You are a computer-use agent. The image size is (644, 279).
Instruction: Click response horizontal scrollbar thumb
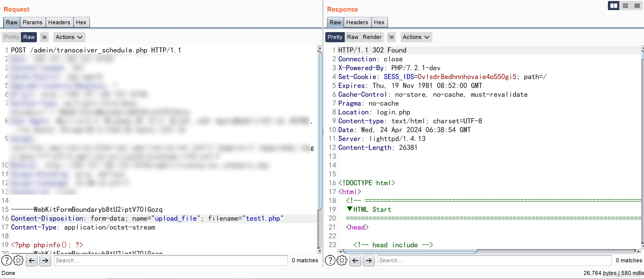[410, 251]
